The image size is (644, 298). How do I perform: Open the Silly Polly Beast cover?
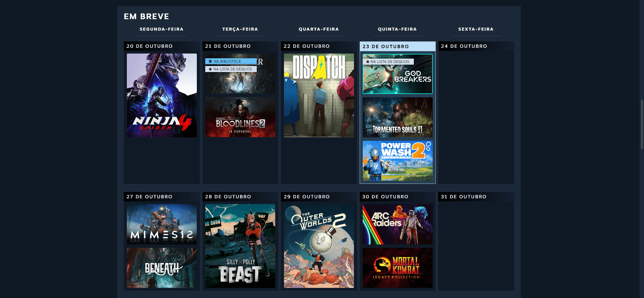(240, 246)
